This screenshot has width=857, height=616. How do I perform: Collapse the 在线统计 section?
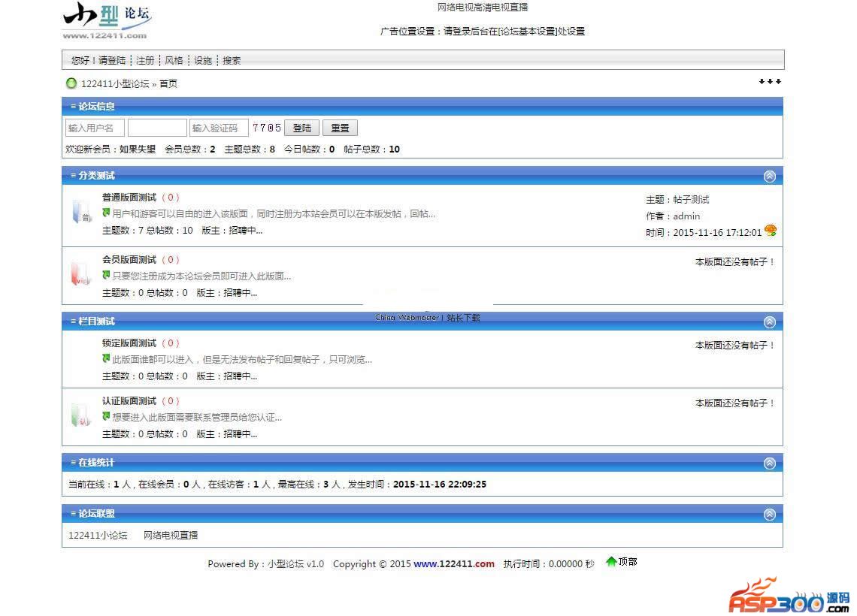770,464
